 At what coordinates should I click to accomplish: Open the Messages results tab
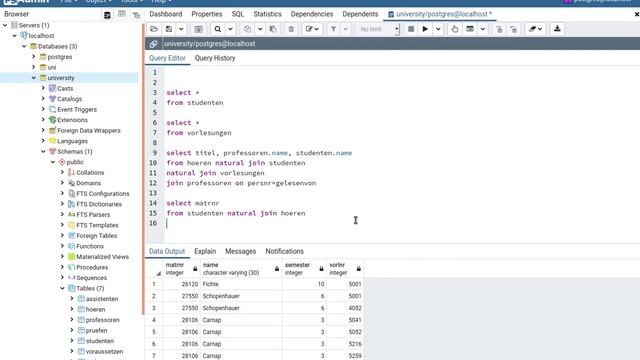[x=240, y=251]
